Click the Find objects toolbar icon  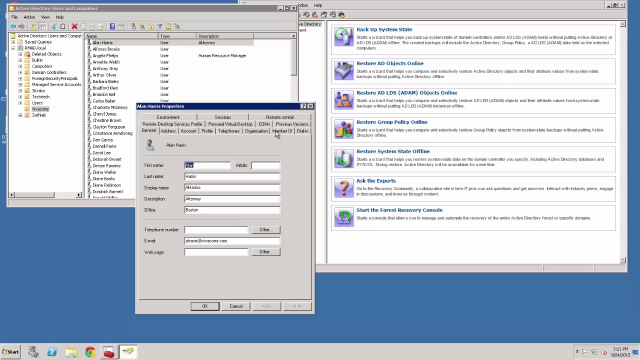168,27
